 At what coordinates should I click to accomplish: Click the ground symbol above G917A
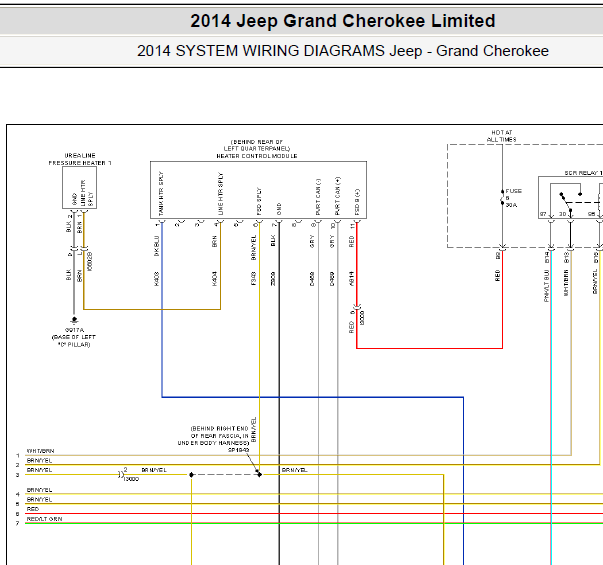click(74, 320)
